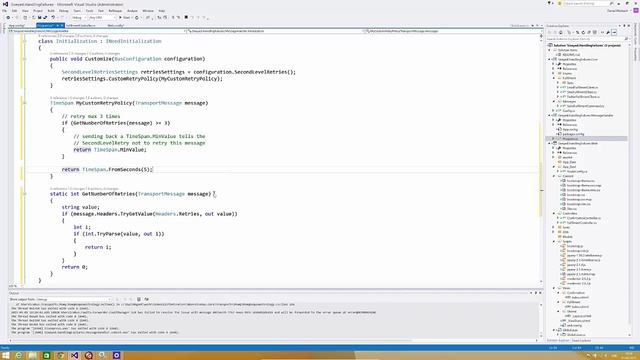The image size is (640, 360).
Task: Click the Quick Launch search box
Action: [x=587, y=3]
